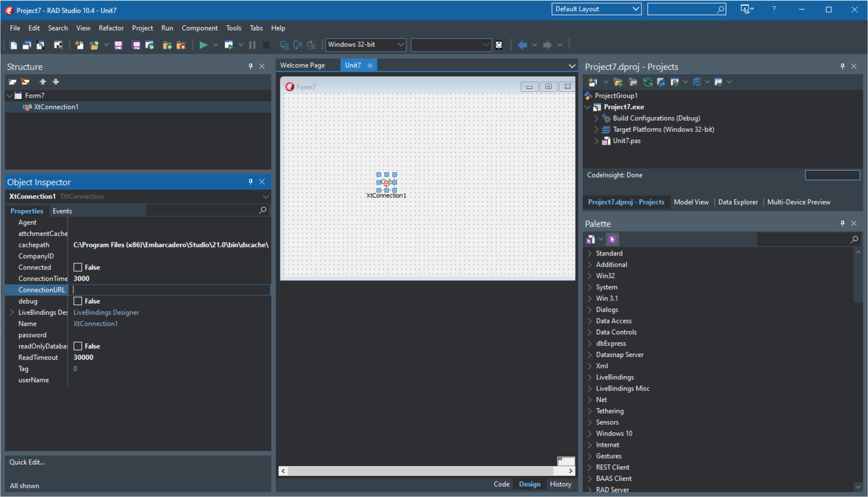Image resolution: width=868 pixels, height=497 pixels.
Task: Switch to the Events tab
Action: pyautogui.click(x=62, y=211)
